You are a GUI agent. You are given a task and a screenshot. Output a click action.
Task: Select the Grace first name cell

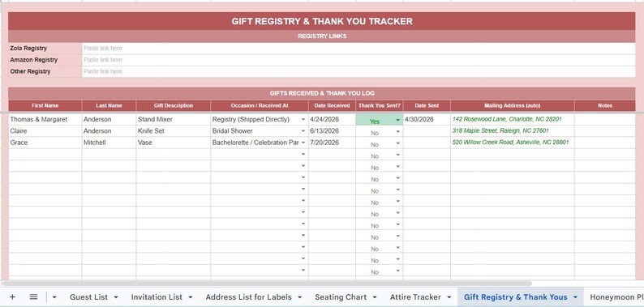[x=45, y=143]
